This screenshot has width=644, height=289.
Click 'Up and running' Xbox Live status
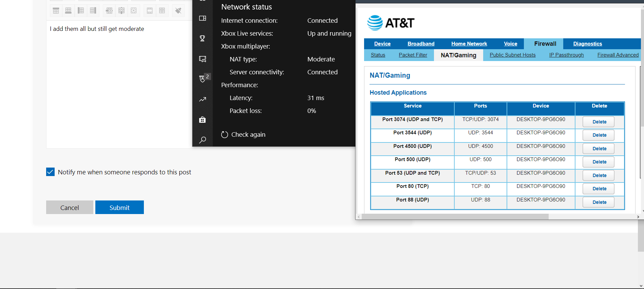tap(329, 34)
